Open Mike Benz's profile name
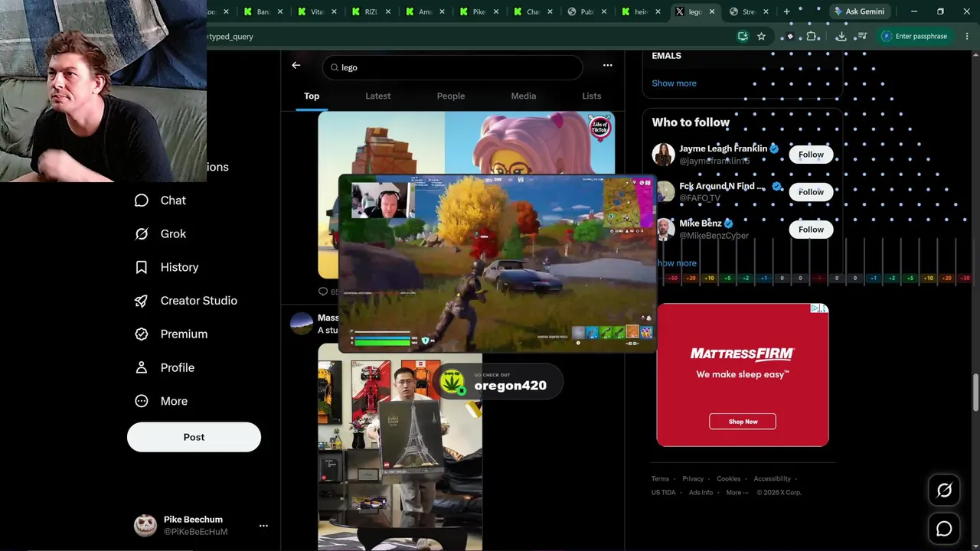This screenshot has width=980, height=551. [701, 223]
